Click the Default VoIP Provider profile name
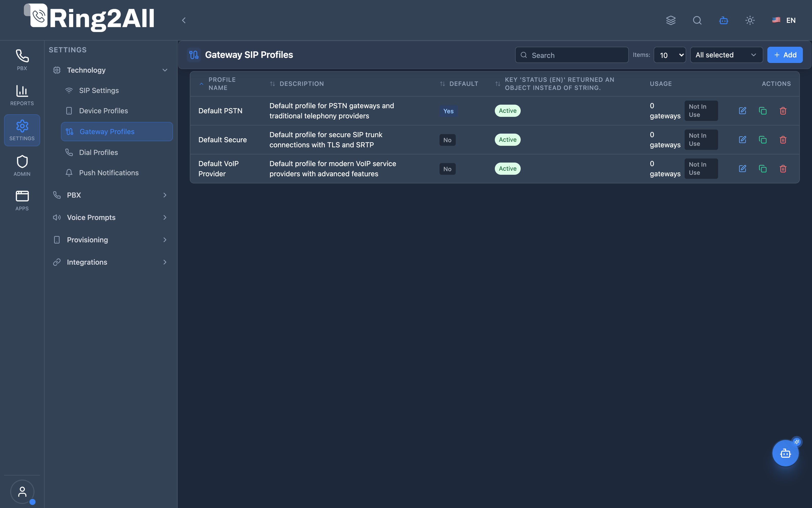This screenshot has height=508, width=812. pos(218,169)
